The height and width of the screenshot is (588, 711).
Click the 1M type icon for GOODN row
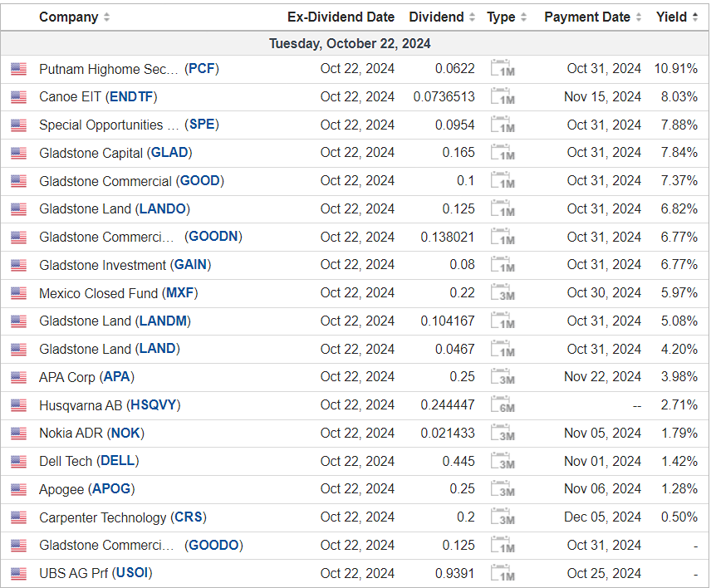point(503,237)
